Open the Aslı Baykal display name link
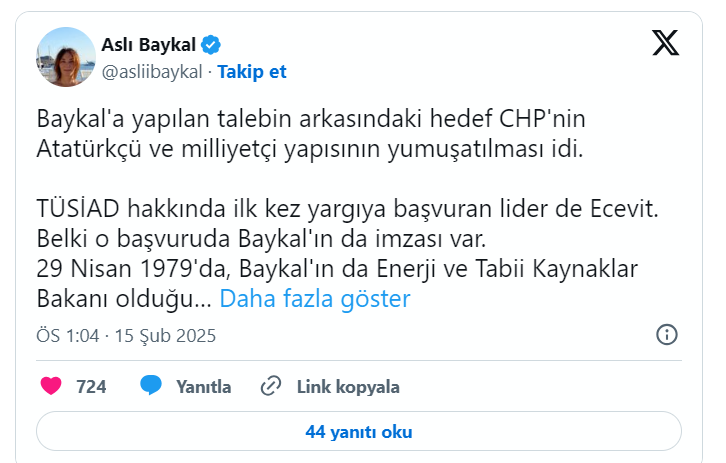This screenshot has height=463, width=726. click(148, 44)
